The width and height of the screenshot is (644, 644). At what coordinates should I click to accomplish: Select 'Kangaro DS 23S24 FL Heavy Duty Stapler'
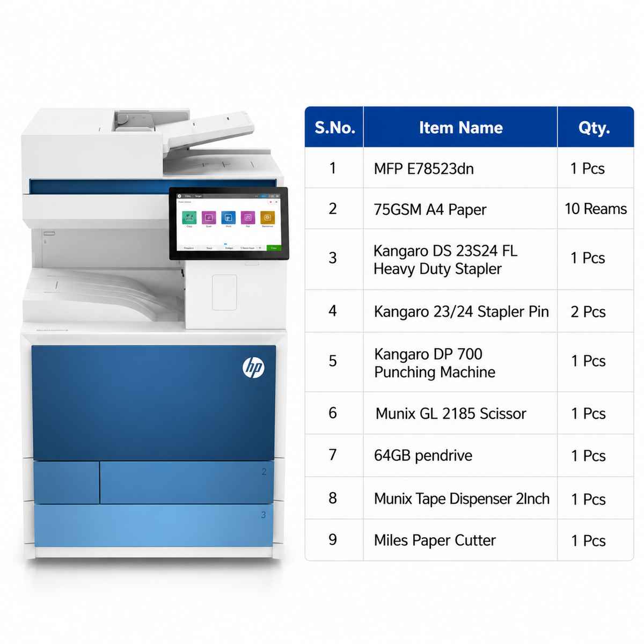point(460,260)
